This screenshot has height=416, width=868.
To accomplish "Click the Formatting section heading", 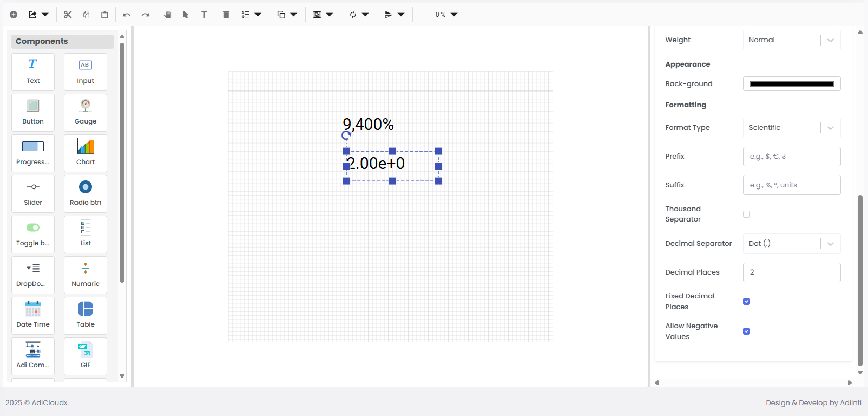I will (x=686, y=105).
